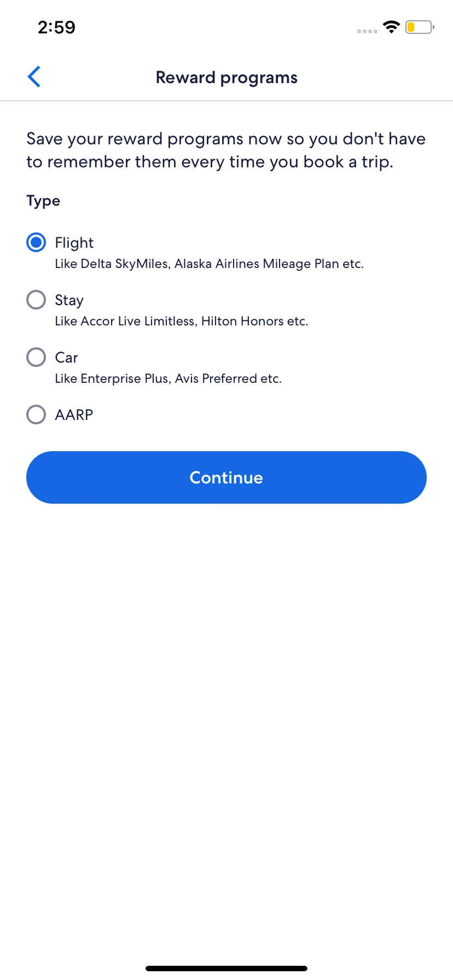Tap the cellular signal dots

[367, 31]
